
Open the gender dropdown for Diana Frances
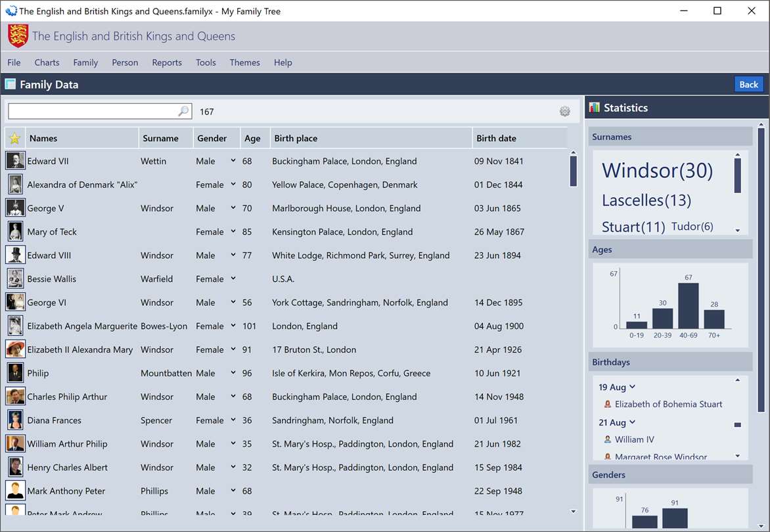pos(233,420)
